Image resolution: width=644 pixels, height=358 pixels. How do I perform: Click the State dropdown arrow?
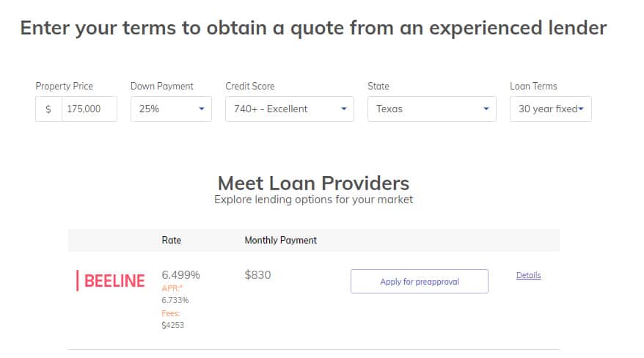coord(486,109)
